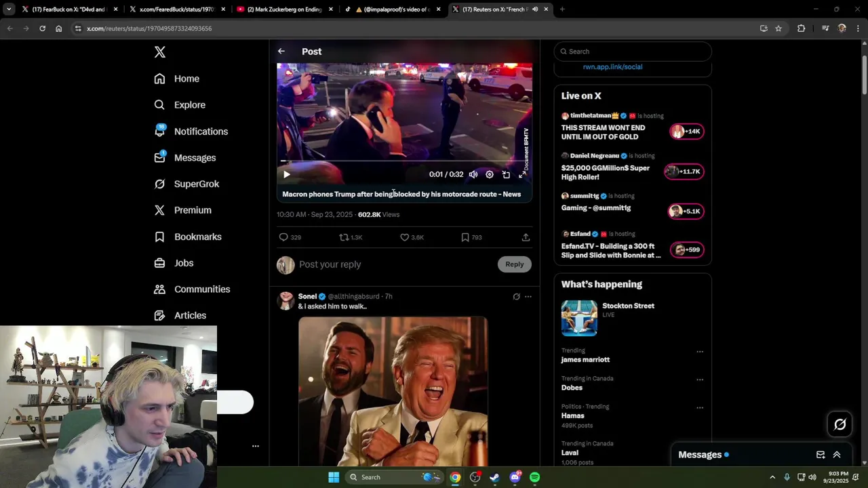Switch to impalaproof TikTok tab

click(393, 9)
